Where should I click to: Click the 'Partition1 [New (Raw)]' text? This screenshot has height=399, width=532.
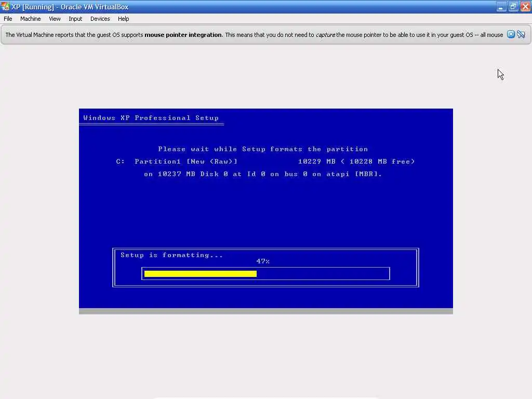coord(186,162)
